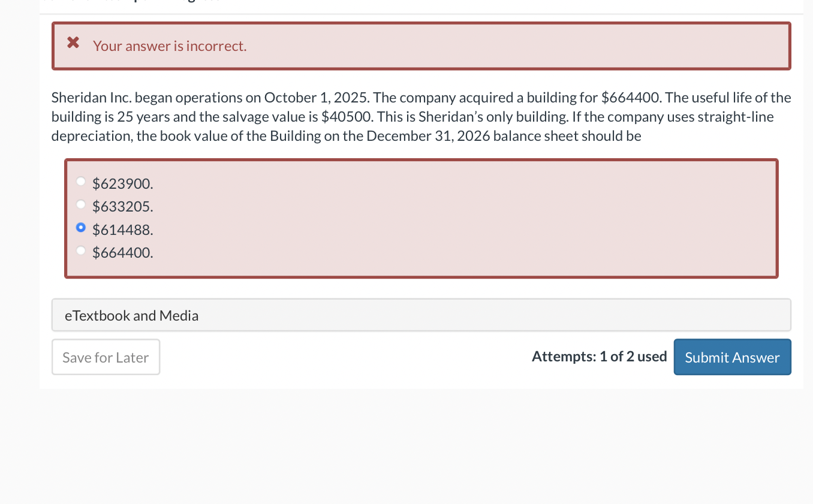Click Your answer is incorrect message
Viewport: 813px width, 504px height.
[x=170, y=46]
